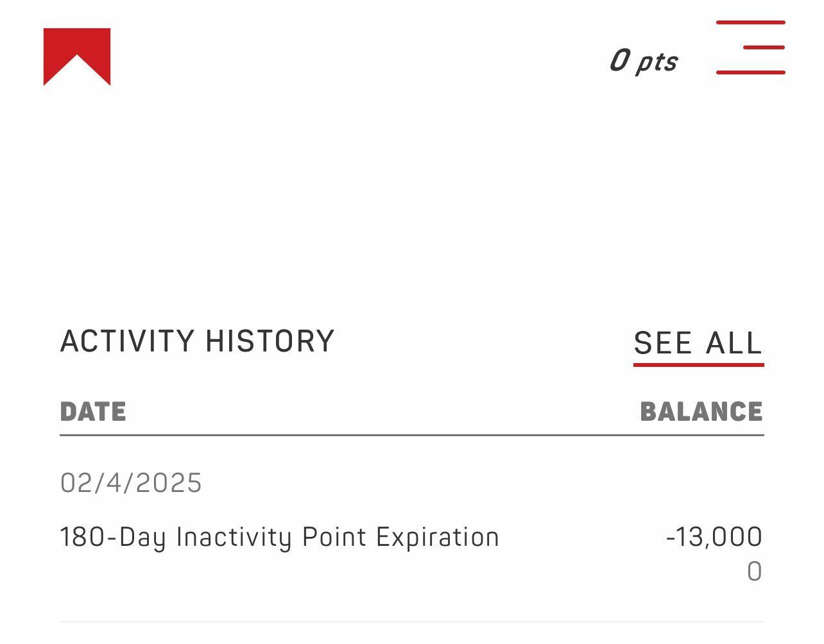Screen dimensions: 824x644
Task: Click the bottom line of the menu icon
Action: [751, 72]
